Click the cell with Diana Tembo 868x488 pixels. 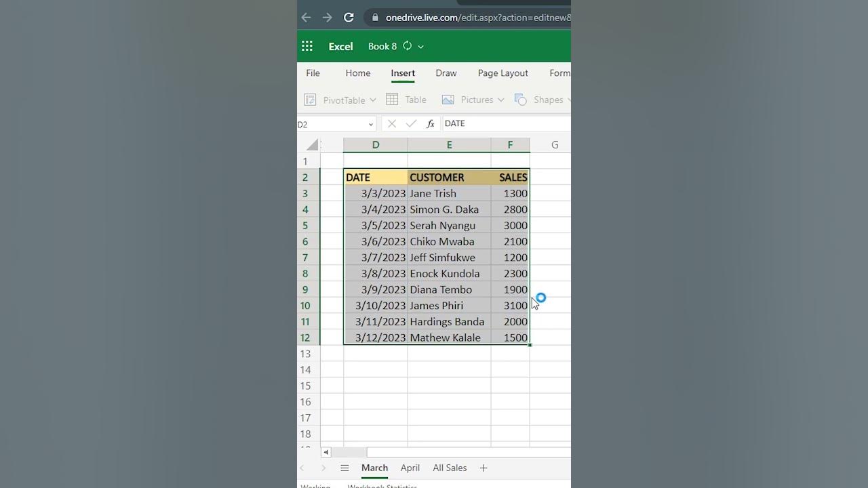click(449, 289)
